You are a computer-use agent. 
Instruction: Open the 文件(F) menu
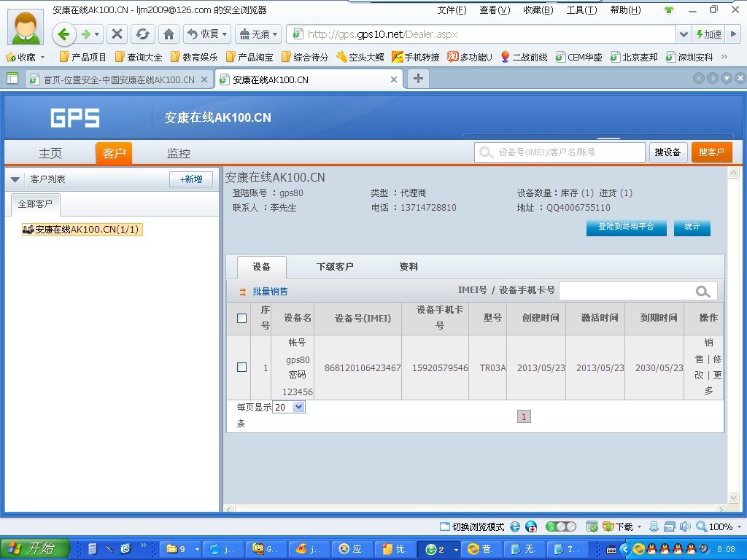point(452,9)
